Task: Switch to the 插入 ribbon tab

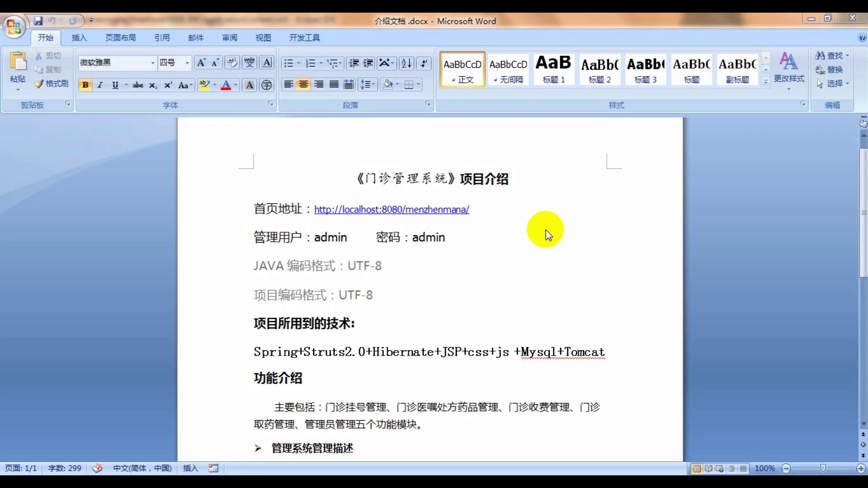Action: click(79, 38)
